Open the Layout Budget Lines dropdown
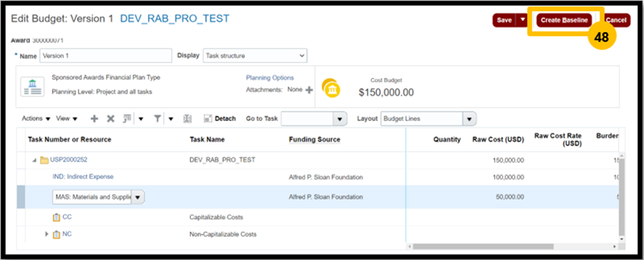Image resolution: width=644 pixels, height=260 pixels. click(x=429, y=119)
